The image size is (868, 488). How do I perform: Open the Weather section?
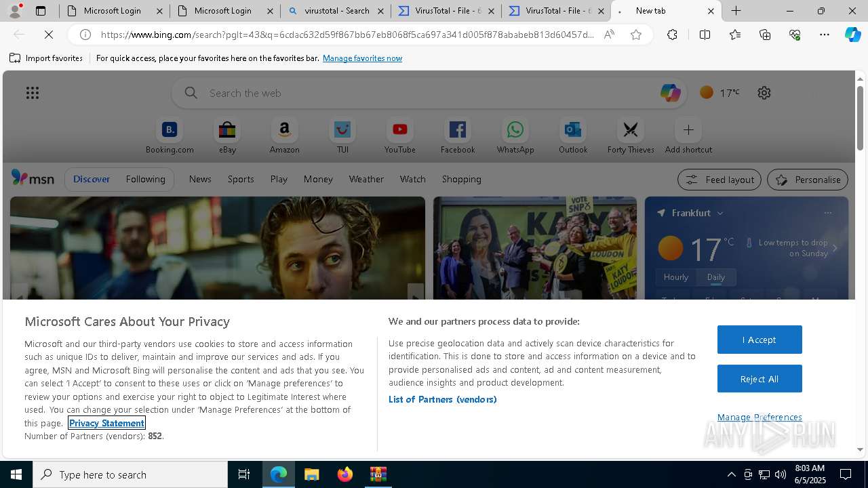pyautogui.click(x=366, y=179)
